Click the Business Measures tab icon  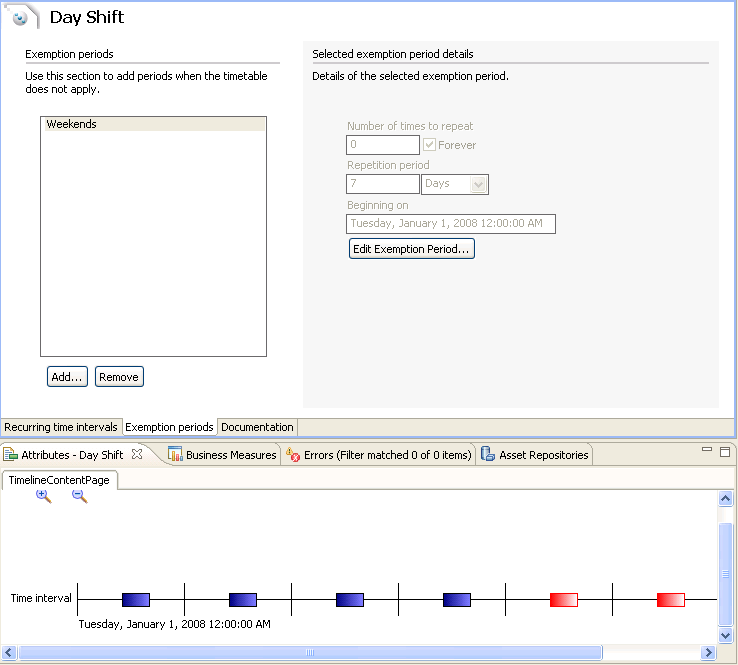(x=175, y=455)
